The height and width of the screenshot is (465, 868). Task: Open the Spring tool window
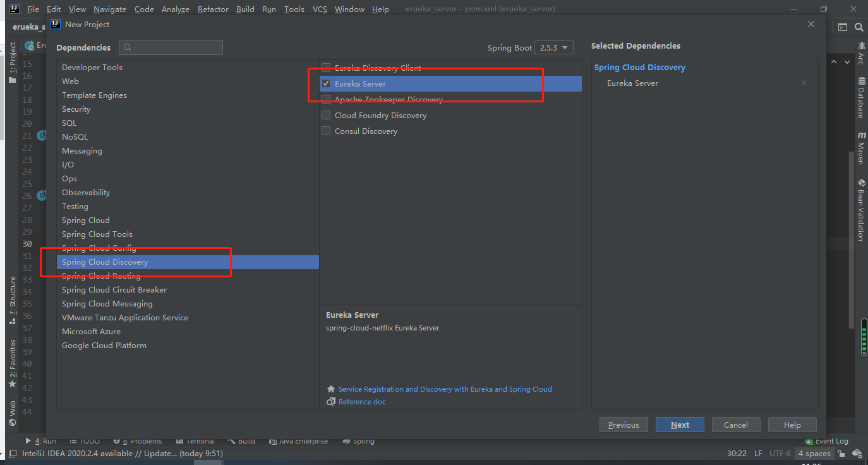pyautogui.click(x=358, y=441)
